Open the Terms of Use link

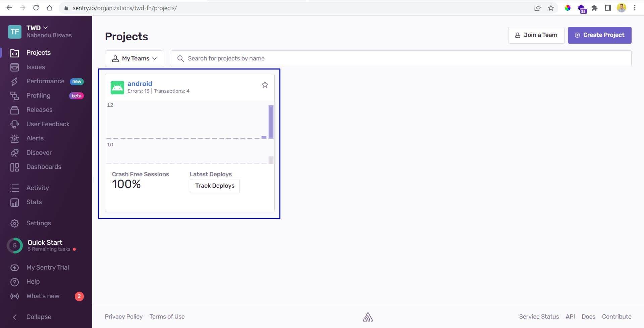pyautogui.click(x=167, y=317)
